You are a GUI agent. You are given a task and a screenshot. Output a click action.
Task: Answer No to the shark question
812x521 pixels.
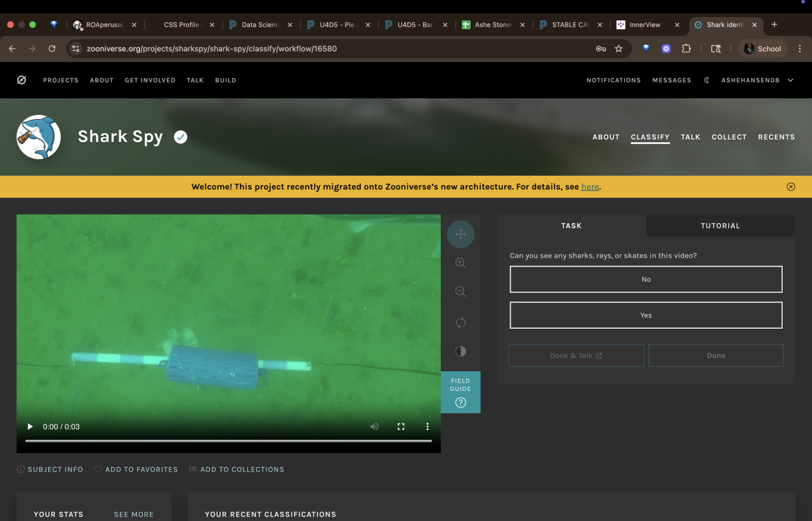point(646,279)
